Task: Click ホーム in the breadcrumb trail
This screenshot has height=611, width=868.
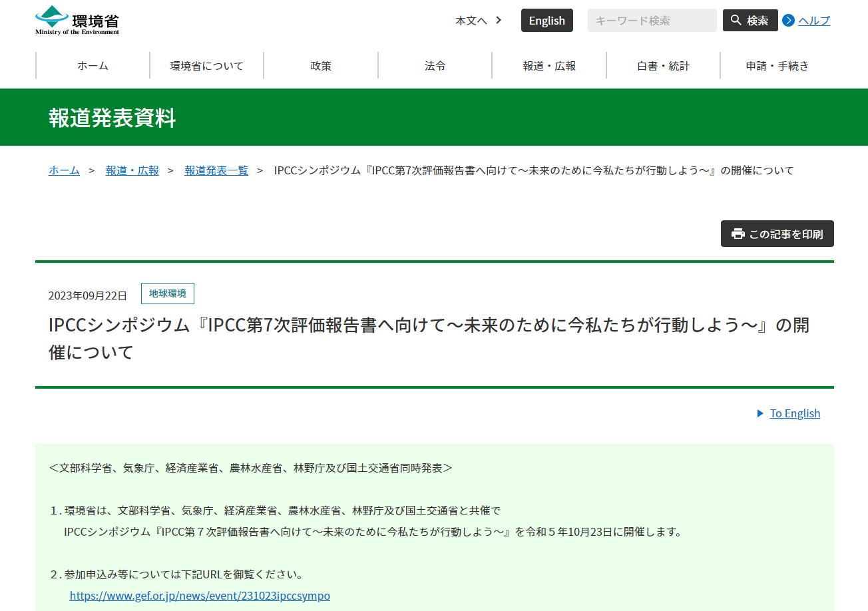Action: tap(64, 170)
